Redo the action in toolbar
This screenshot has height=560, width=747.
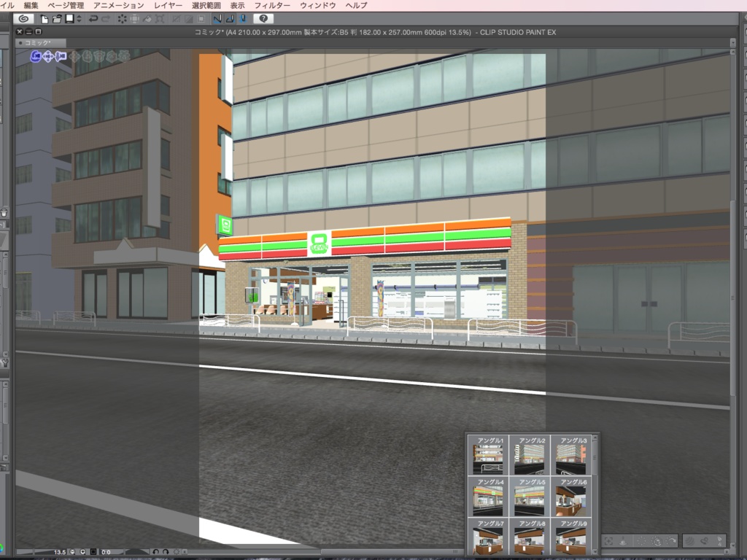tap(106, 19)
